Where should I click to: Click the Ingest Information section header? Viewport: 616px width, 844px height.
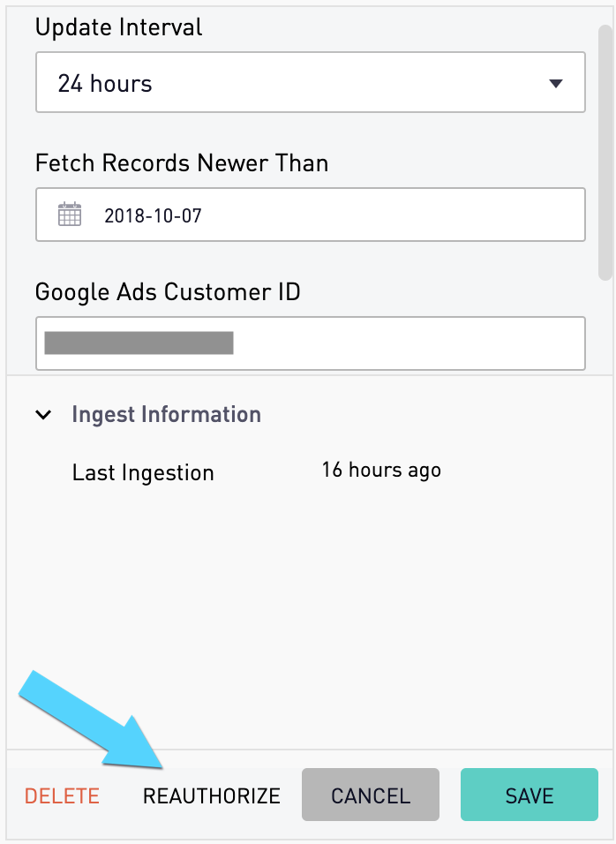coord(166,415)
